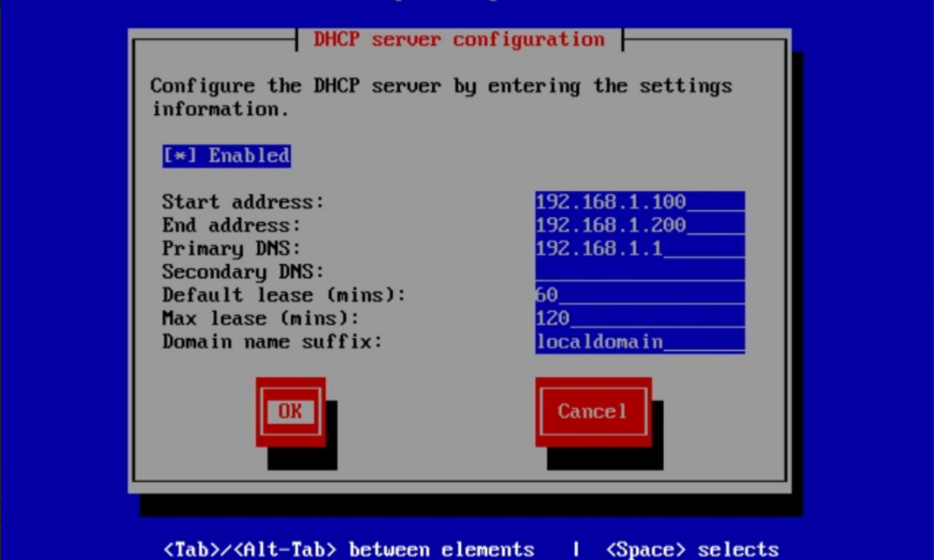934x560 pixels.
Task: Click the Start address input field
Action: click(640, 201)
